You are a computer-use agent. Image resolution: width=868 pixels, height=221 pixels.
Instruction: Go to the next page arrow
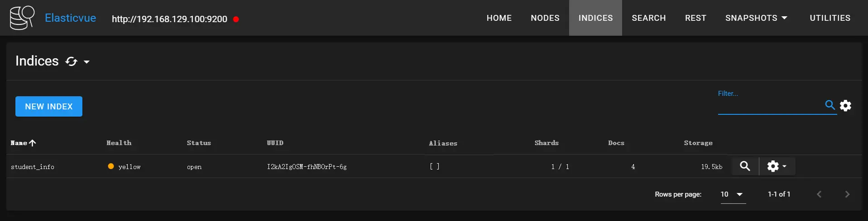coord(847,194)
